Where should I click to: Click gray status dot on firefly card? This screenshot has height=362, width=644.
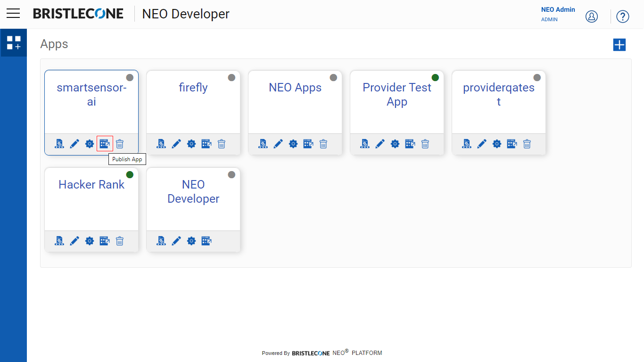click(x=231, y=77)
